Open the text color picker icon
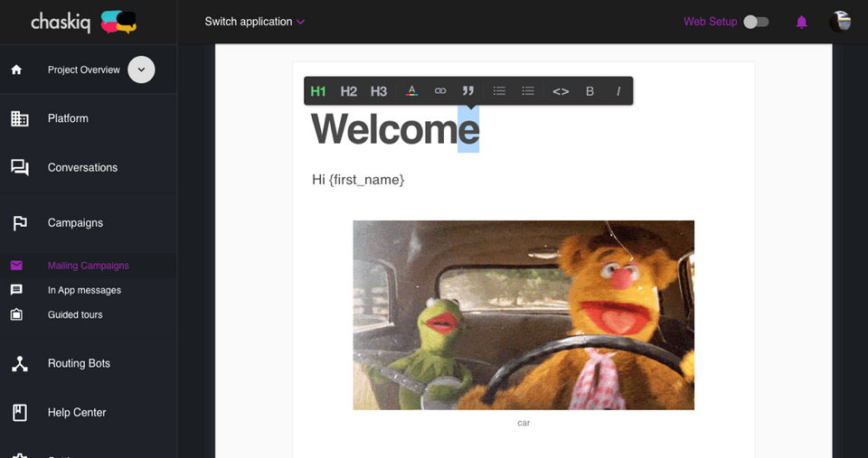The image size is (868, 458). click(x=411, y=90)
